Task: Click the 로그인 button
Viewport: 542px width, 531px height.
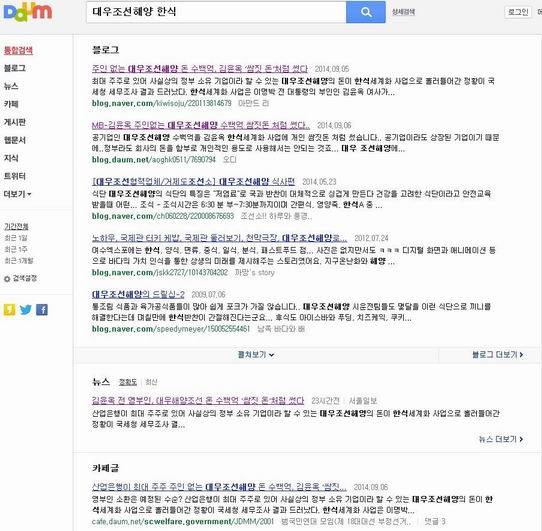Action: tap(518, 12)
